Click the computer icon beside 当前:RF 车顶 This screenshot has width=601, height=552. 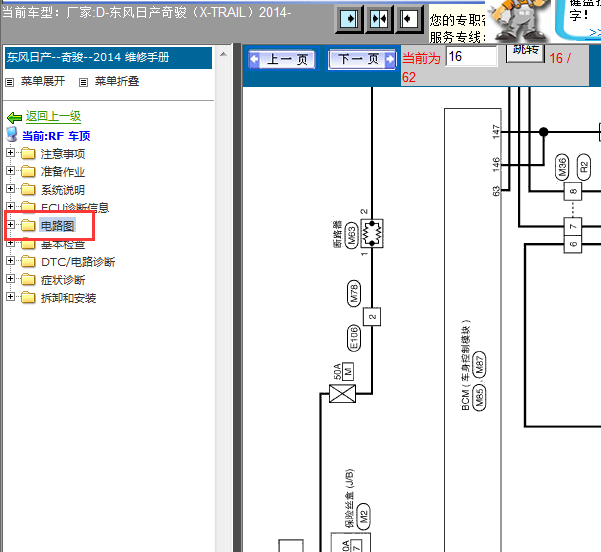pyautogui.click(x=12, y=135)
